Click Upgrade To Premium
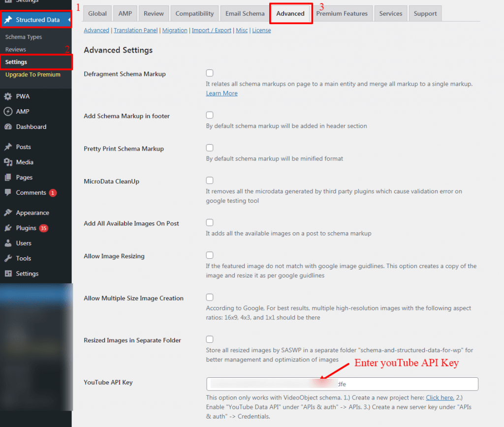Viewport: 504px width, 427px height. [x=33, y=75]
